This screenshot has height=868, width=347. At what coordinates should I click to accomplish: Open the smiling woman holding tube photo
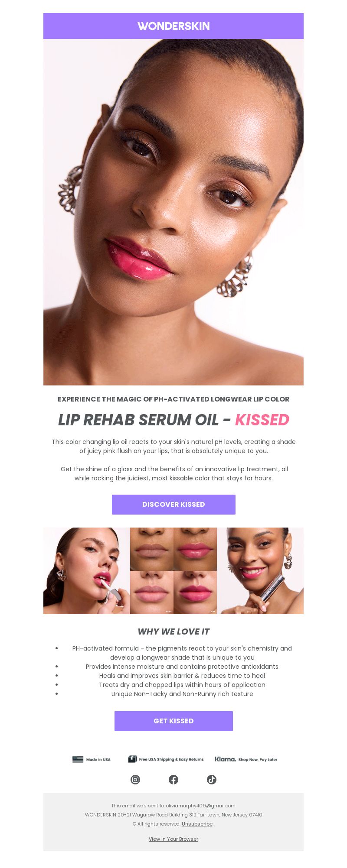pos(260,571)
